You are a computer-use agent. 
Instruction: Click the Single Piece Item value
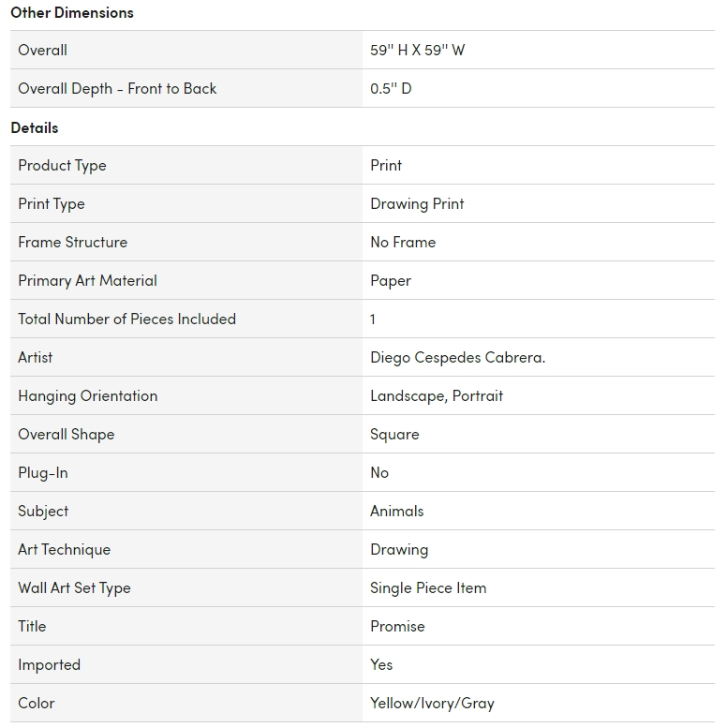coord(428,588)
